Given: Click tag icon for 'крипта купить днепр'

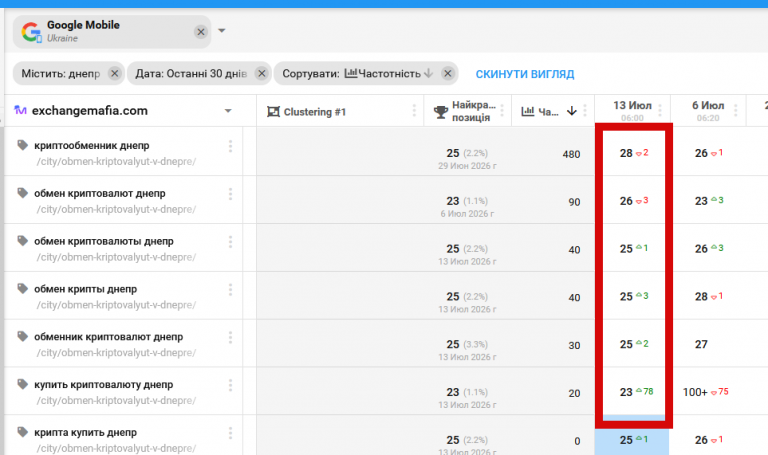Looking at the screenshot, I should click(22, 432).
